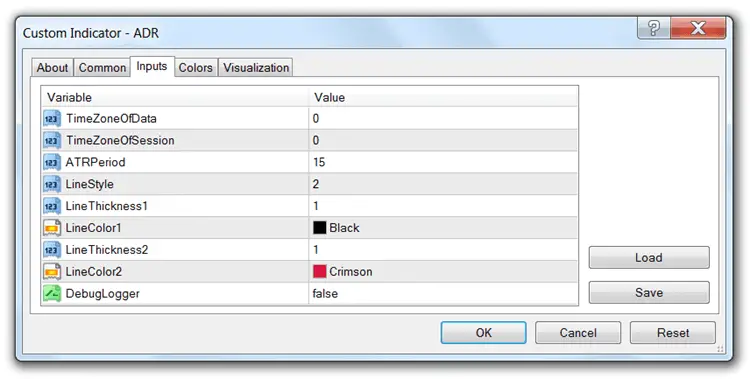Image resolution: width=750 pixels, height=379 pixels.
Task: Click the help question mark button
Action: pos(653,28)
